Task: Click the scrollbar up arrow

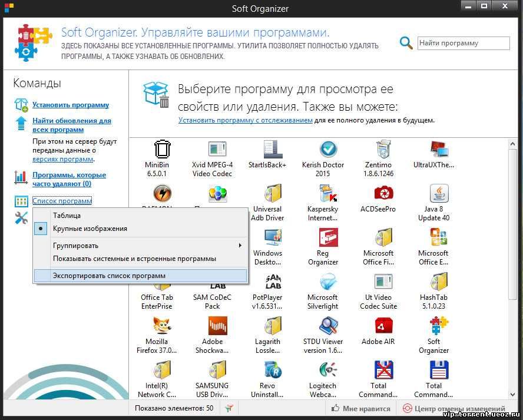Action: (x=512, y=144)
